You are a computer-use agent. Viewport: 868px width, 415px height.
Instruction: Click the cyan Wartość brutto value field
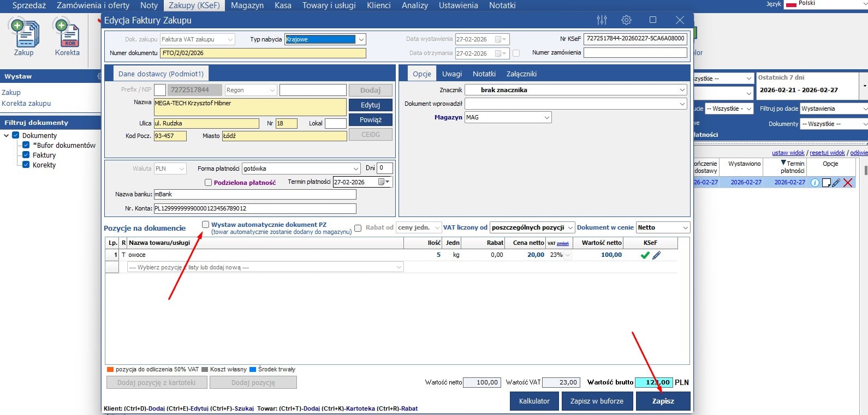[x=654, y=383]
